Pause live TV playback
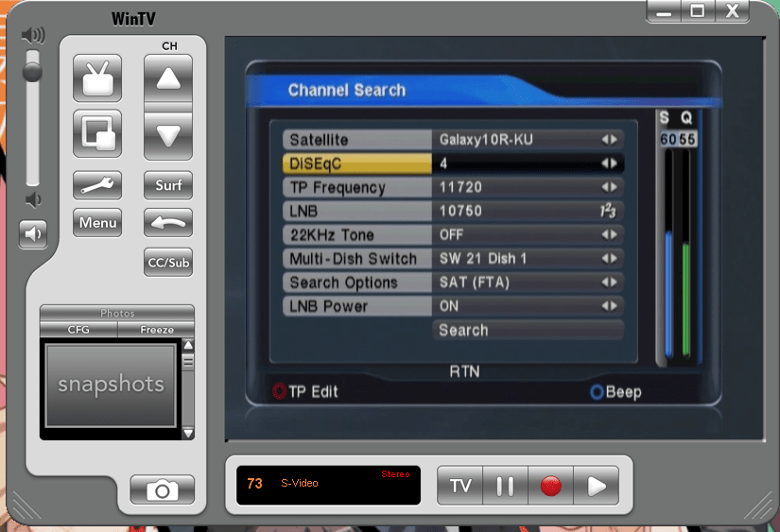Viewport: 780px width, 532px height. pyautogui.click(x=506, y=486)
